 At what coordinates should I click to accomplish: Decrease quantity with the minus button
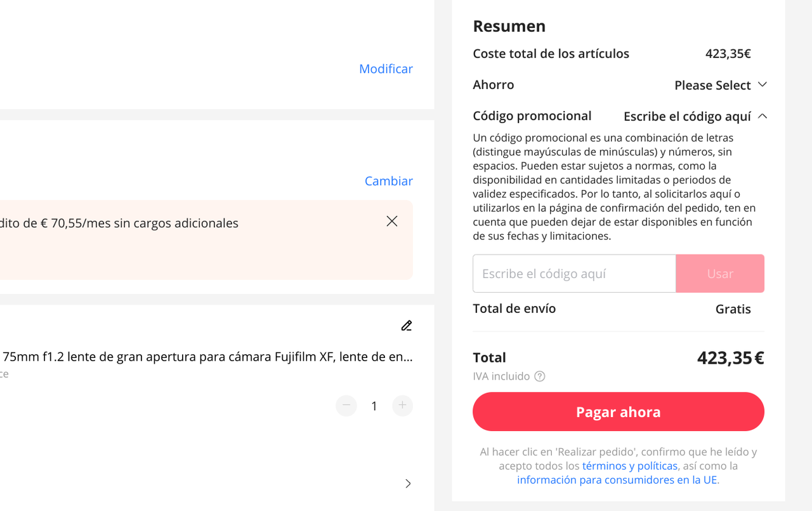(346, 406)
